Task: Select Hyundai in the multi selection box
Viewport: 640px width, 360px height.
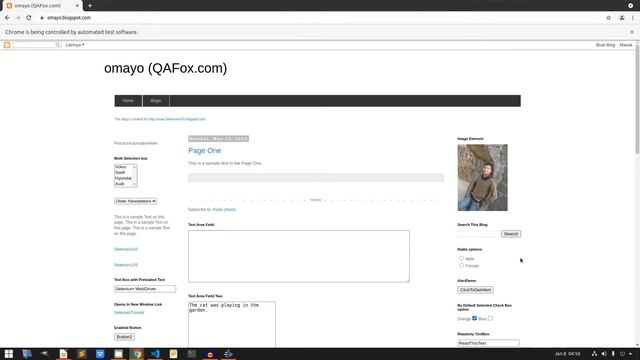Action: (x=123, y=178)
